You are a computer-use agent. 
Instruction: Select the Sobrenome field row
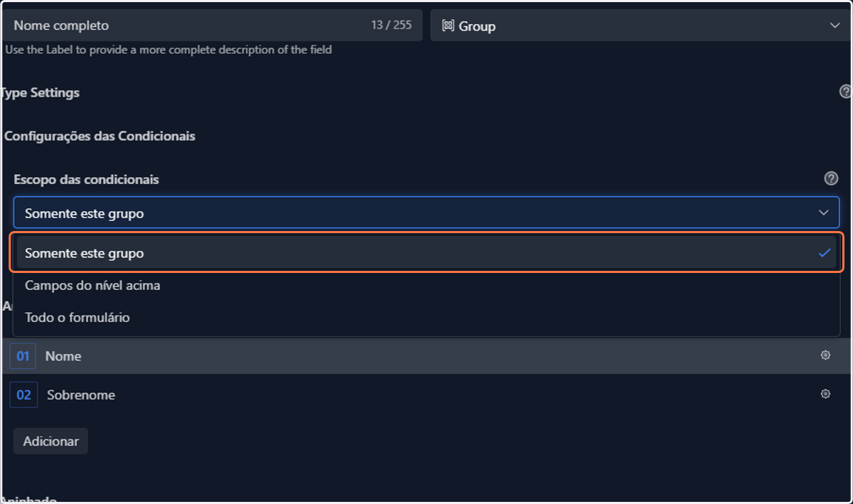[426, 395]
